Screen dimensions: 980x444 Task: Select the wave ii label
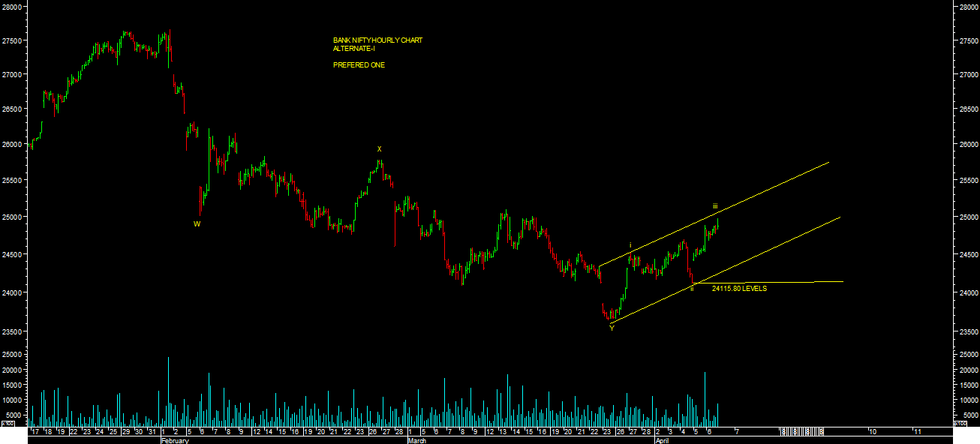tap(692, 288)
